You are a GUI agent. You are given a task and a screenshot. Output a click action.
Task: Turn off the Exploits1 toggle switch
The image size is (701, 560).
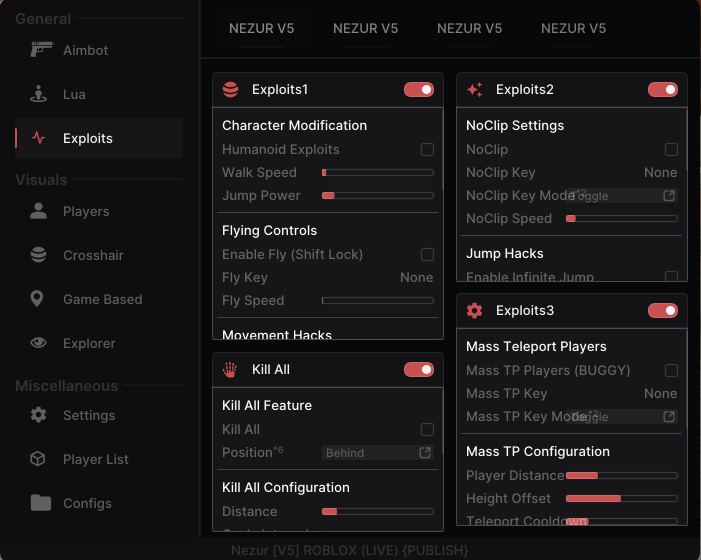tap(419, 89)
